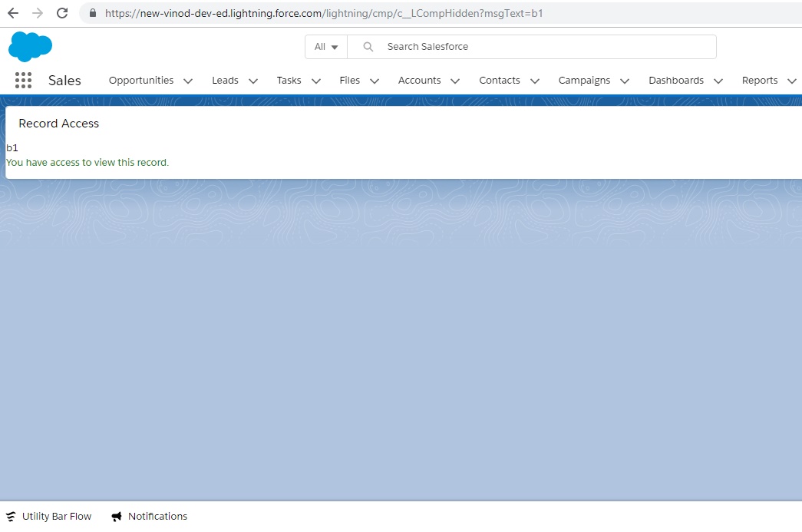Viewport: 802px width, 532px height.
Task: Reload the page with refresh icon
Action: [62, 13]
